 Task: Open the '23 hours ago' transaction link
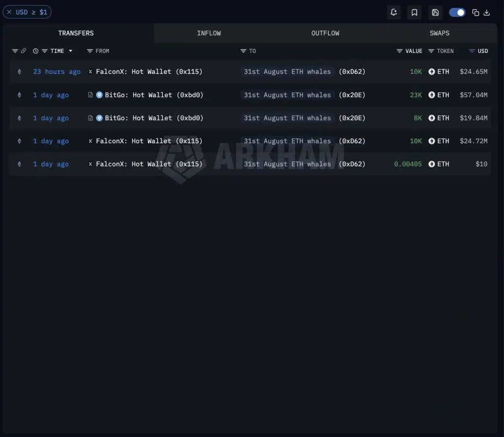57,72
